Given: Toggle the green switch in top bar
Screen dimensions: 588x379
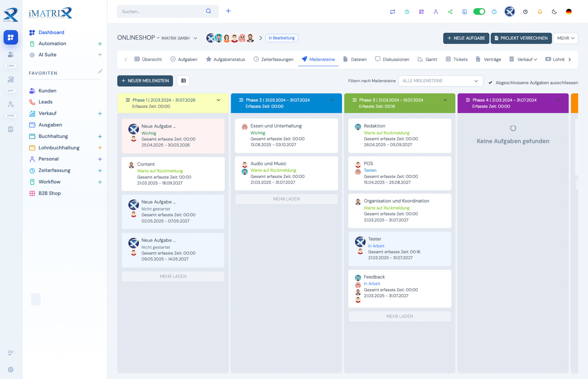Looking at the screenshot, I should (x=479, y=11).
